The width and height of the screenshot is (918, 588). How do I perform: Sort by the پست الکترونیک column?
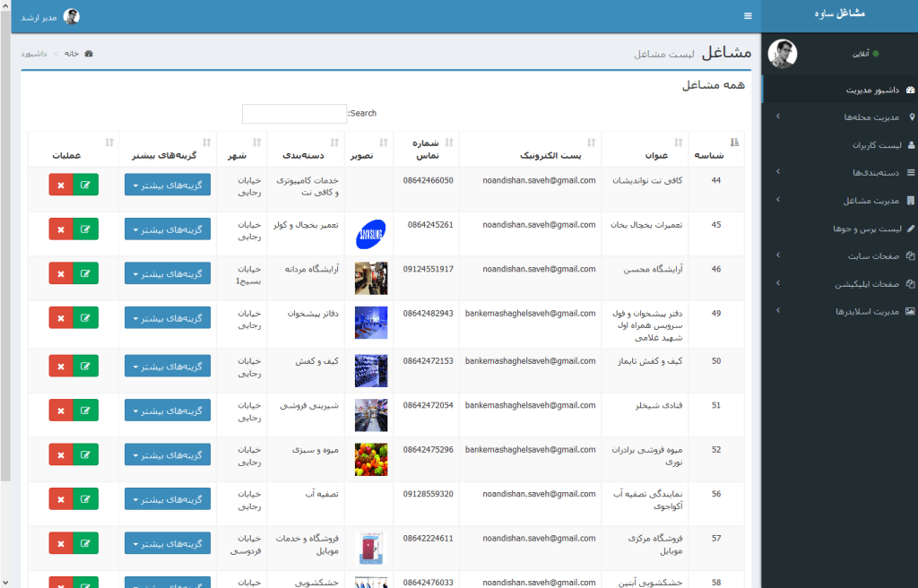click(x=531, y=149)
